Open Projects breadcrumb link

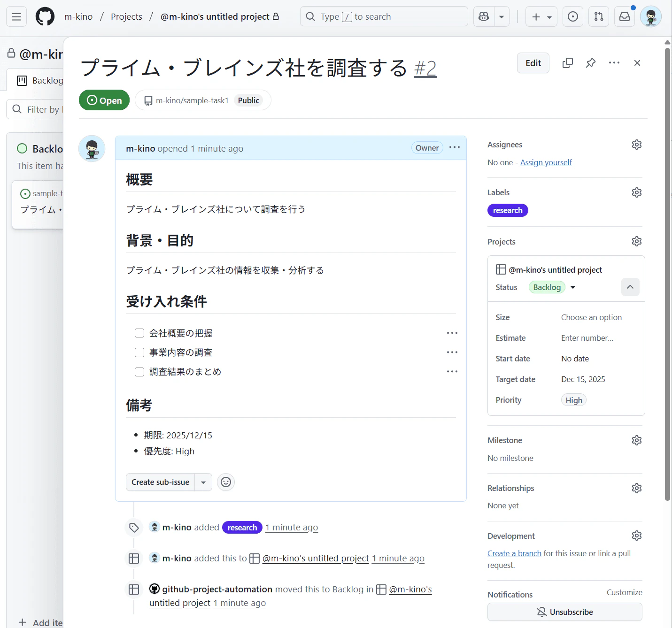126,17
